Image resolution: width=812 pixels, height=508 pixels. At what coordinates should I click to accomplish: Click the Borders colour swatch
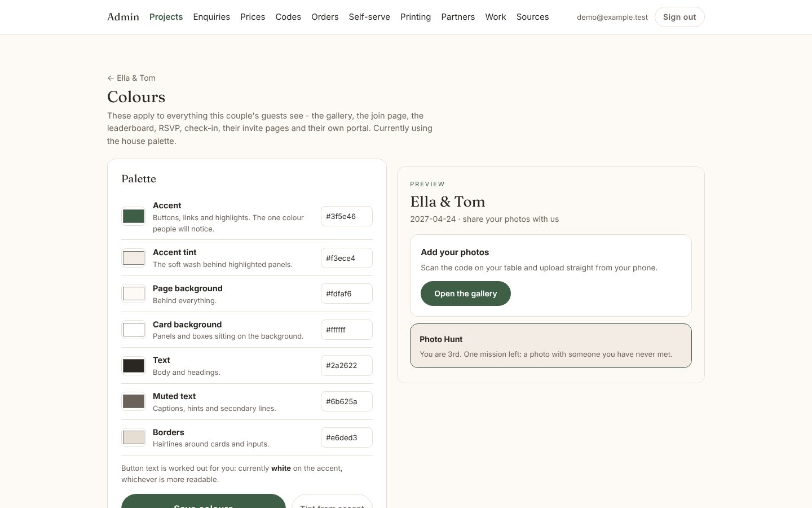(134, 437)
